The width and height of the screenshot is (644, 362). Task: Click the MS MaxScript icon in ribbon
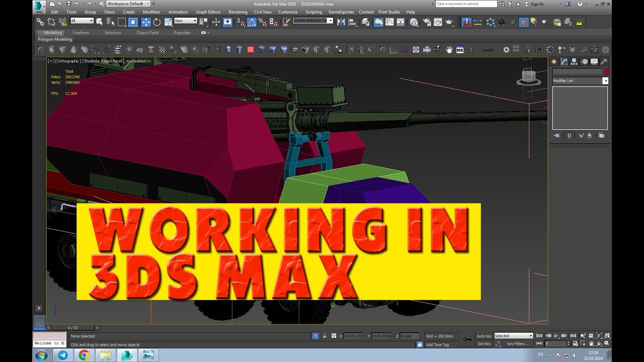tap(460, 50)
